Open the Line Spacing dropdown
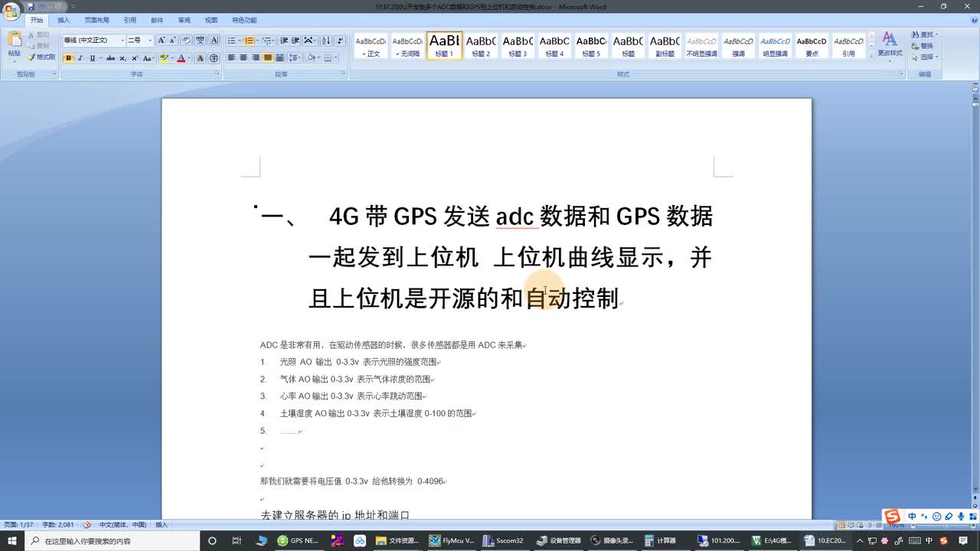The width and height of the screenshot is (980, 551). tap(295, 58)
